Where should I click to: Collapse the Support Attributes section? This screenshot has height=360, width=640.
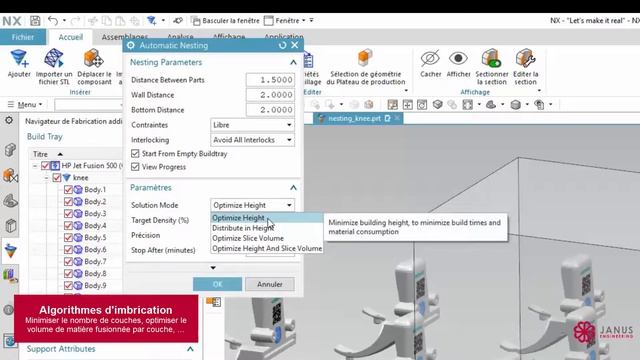click(190, 349)
